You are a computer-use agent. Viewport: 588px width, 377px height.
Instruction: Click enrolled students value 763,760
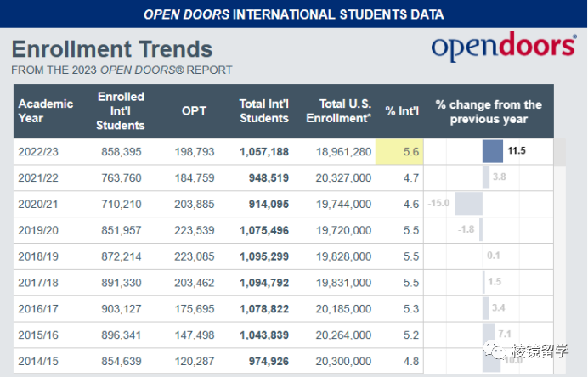(x=122, y=178)
